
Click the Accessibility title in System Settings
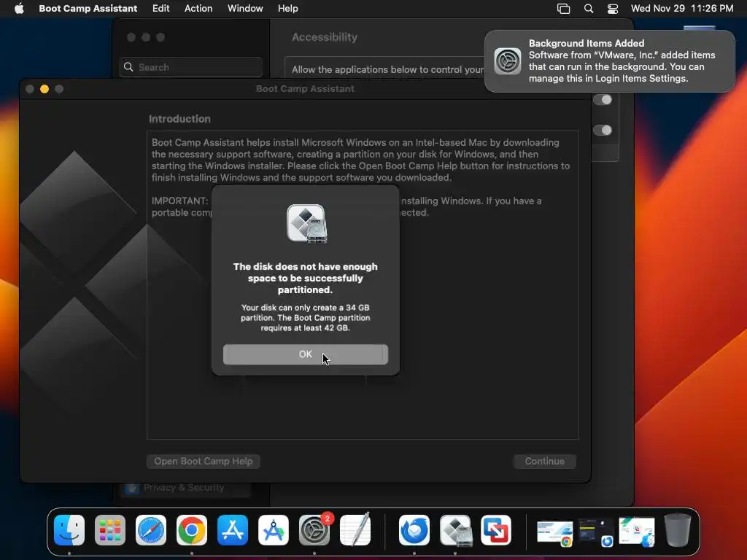pos(325,37)
